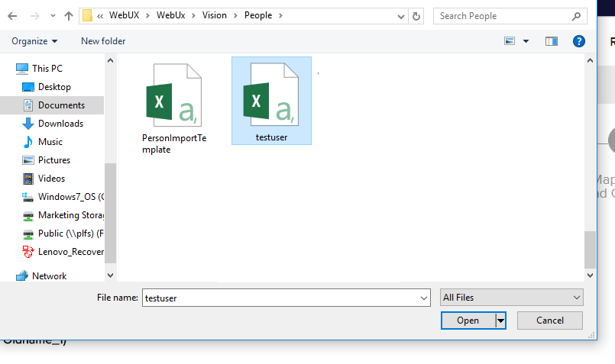Refresh the People folder view

(416, 16)
